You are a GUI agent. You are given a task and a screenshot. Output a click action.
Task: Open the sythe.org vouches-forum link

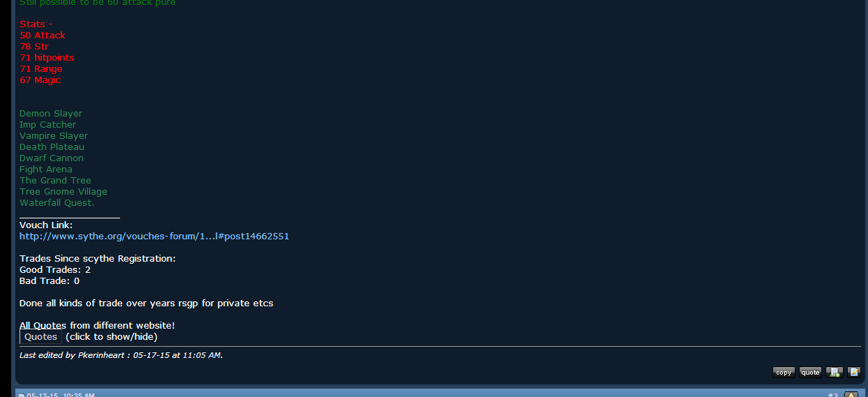point(154,237)
